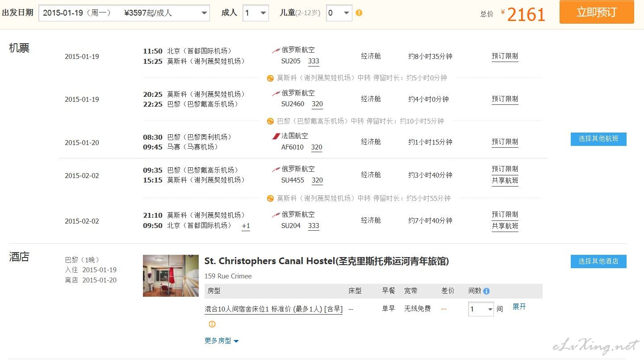The image size is (644, 361).
Task: Click flight number SU205
Action: click(x=291, y=61)
